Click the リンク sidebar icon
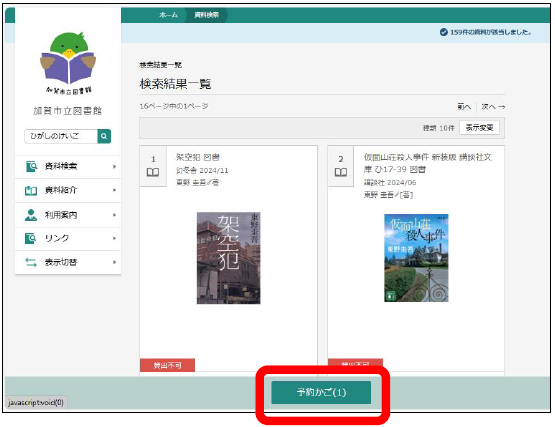This screenshot has width=555, height=427. pos(31,238)
